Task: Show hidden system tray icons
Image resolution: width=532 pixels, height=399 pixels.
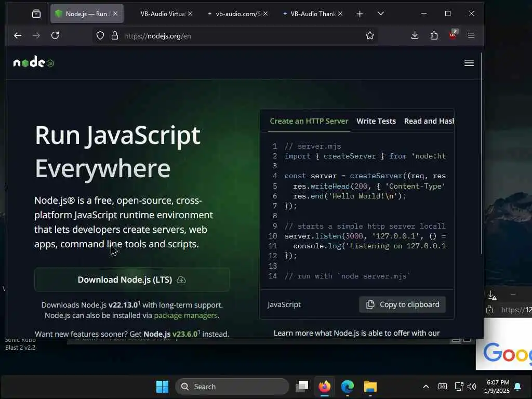Action: (426, 387)
